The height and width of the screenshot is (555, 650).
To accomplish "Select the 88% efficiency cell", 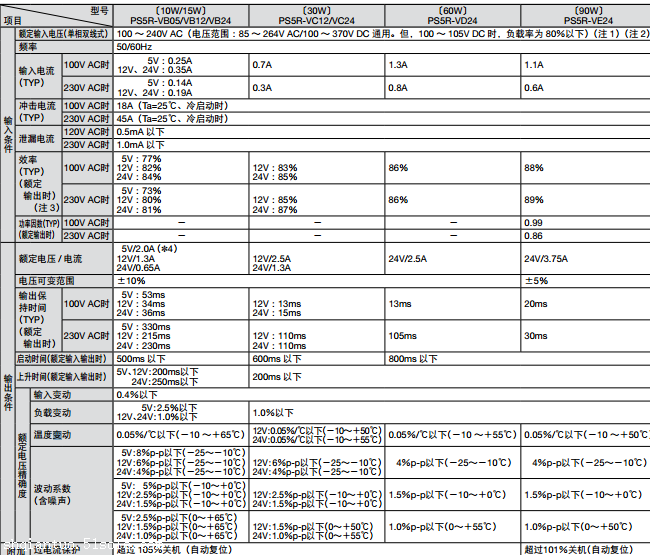I will pos(585,168).
